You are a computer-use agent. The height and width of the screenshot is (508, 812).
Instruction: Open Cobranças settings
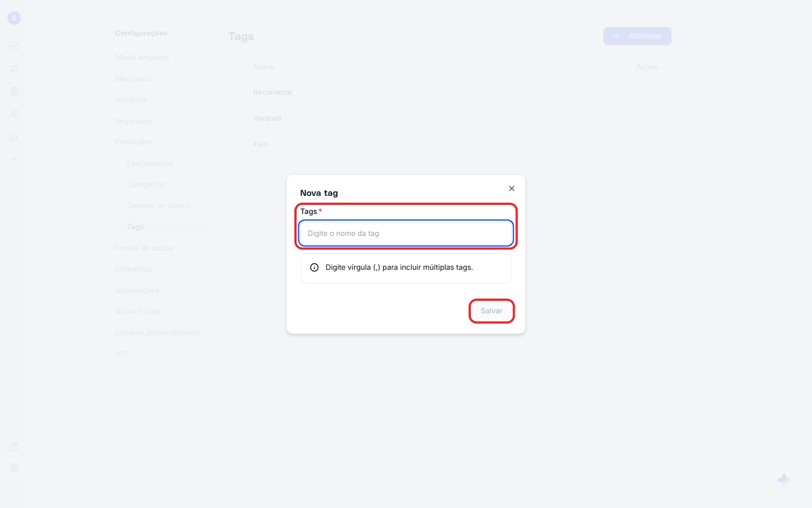coord(134,269)
